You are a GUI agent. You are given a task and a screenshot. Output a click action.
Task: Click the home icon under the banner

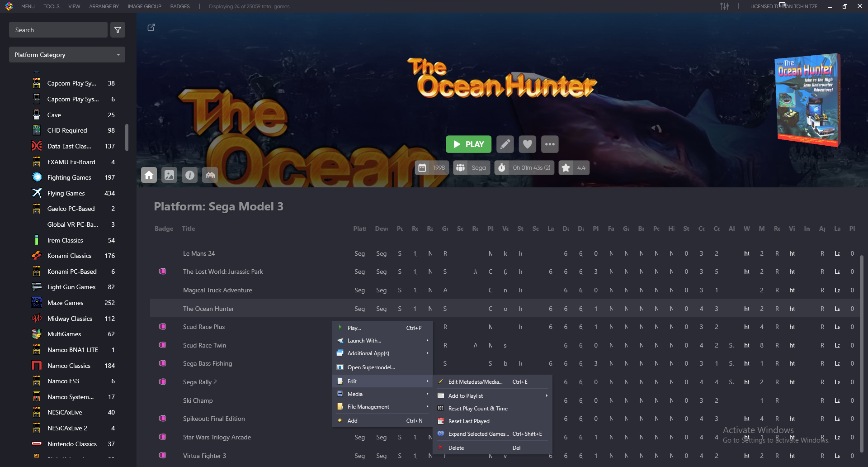(x=149, y=175)
